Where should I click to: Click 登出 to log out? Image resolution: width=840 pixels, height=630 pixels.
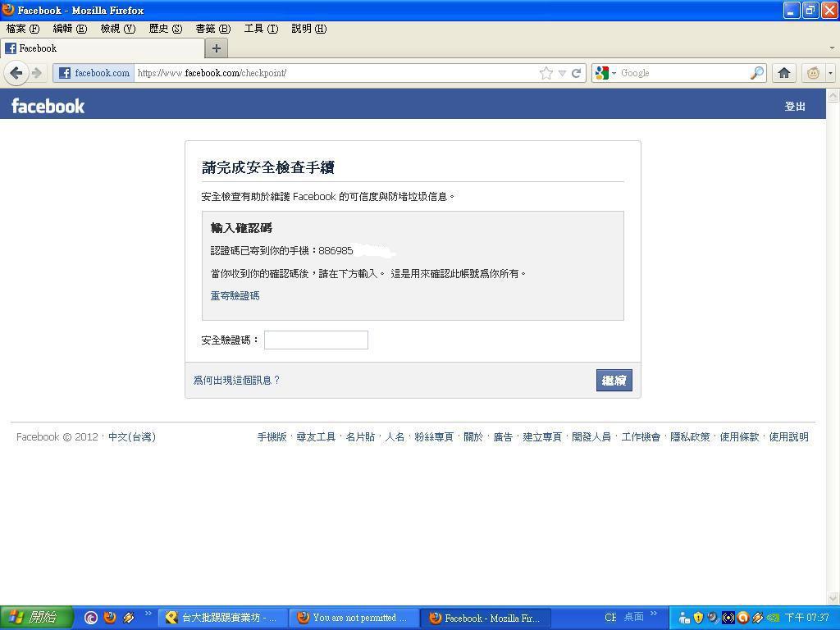(794, 106)
